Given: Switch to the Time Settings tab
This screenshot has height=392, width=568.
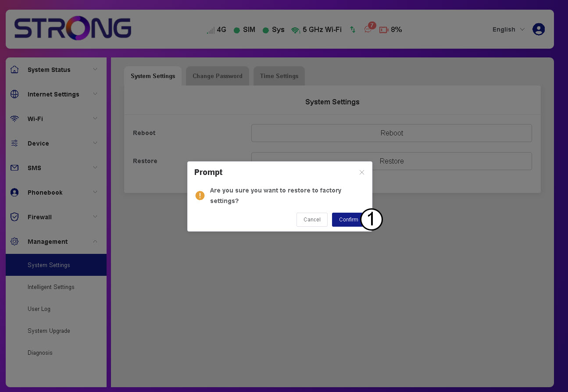Looking at the screenshot, I should point(279,76).
